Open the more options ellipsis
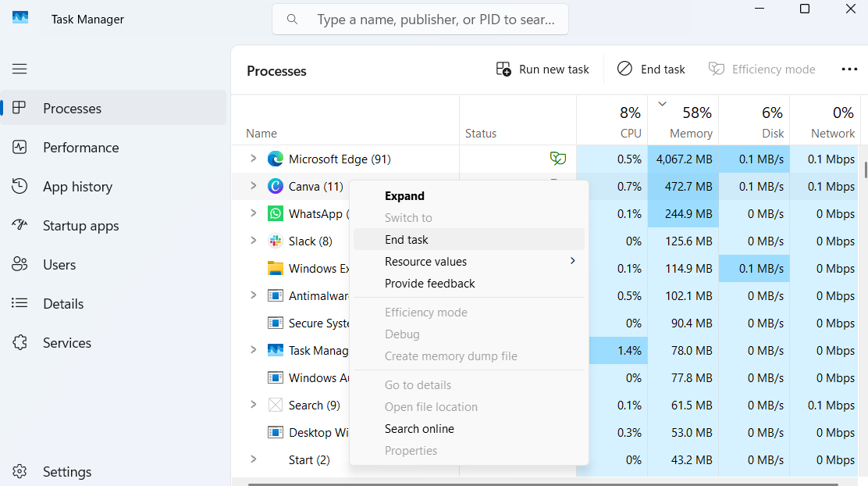The image size is (868, 486). pos(849,70)
